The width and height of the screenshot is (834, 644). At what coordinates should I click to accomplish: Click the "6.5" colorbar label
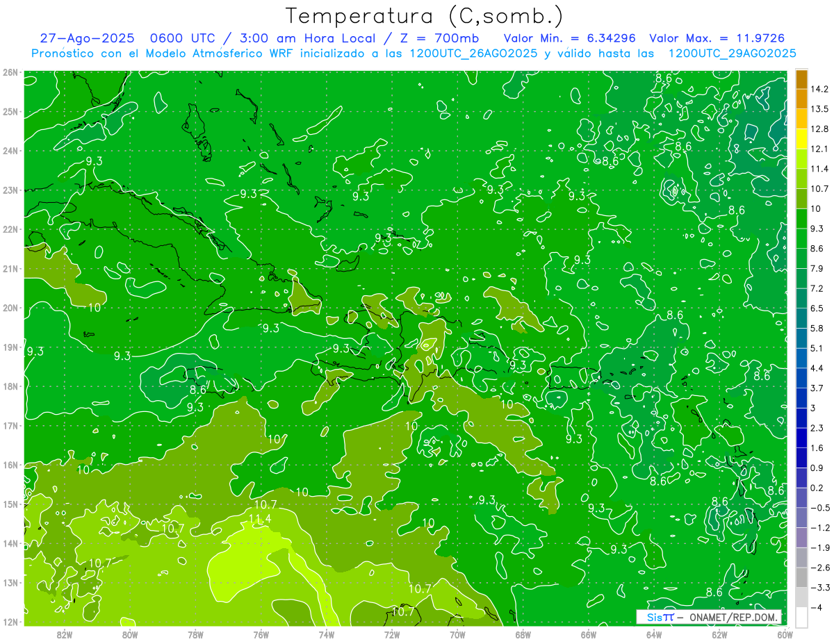[817, 308]
